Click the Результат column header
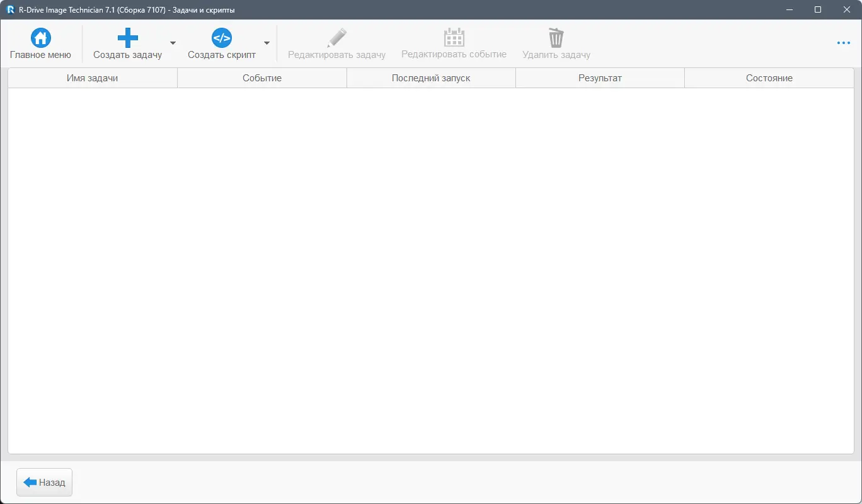 coord(599,77)
